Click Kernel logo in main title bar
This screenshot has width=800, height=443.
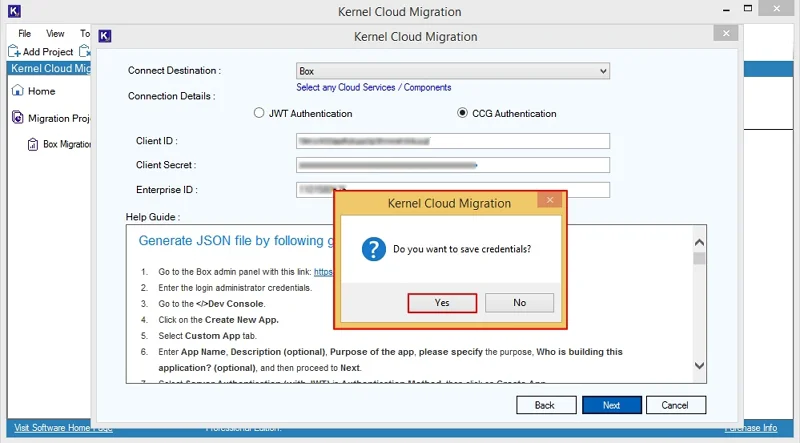coord(14,11)
